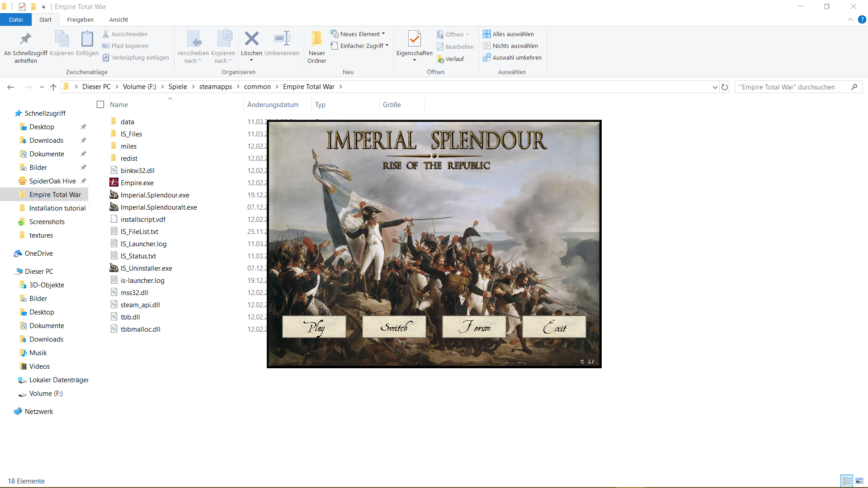Open OneDrive in navigation pane
Image resolution: width=868 pixels, height=488 pixels.
tap(38, 253)
